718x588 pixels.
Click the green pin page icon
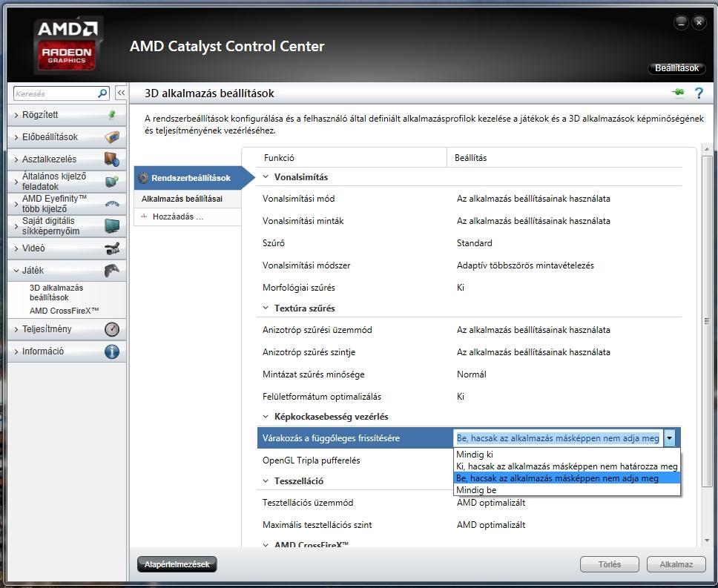click(x=678, y=93)
